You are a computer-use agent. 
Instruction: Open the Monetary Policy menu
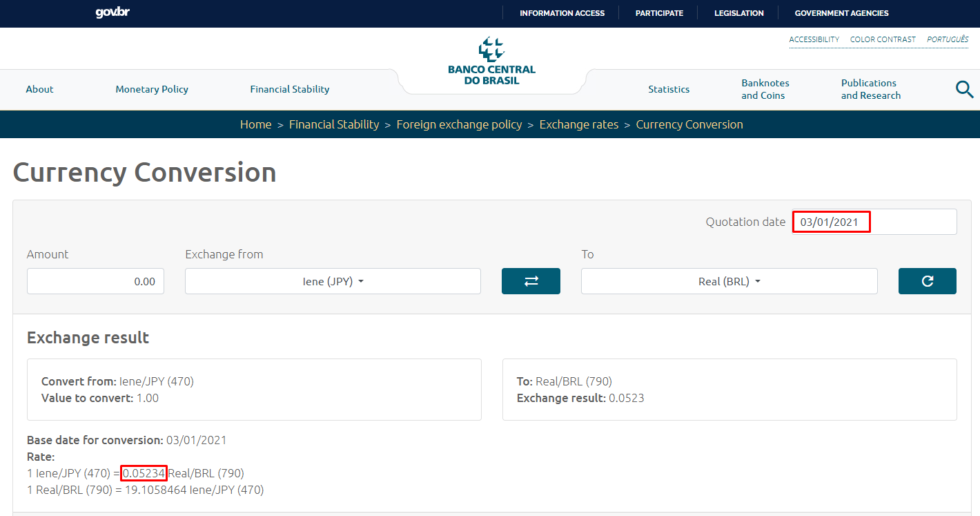point(152,89)
